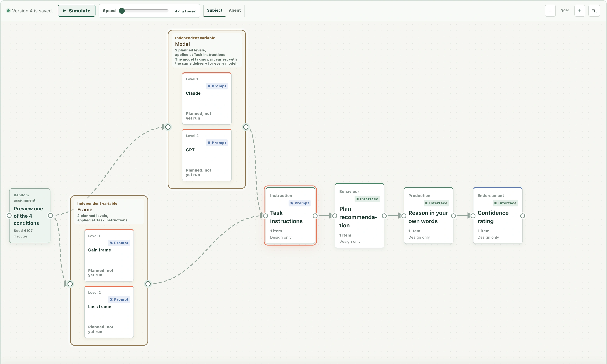Viewport: 607px width, 364px height.
Task: Click the Confidence rating input port
Action: (x=473, y=216)
